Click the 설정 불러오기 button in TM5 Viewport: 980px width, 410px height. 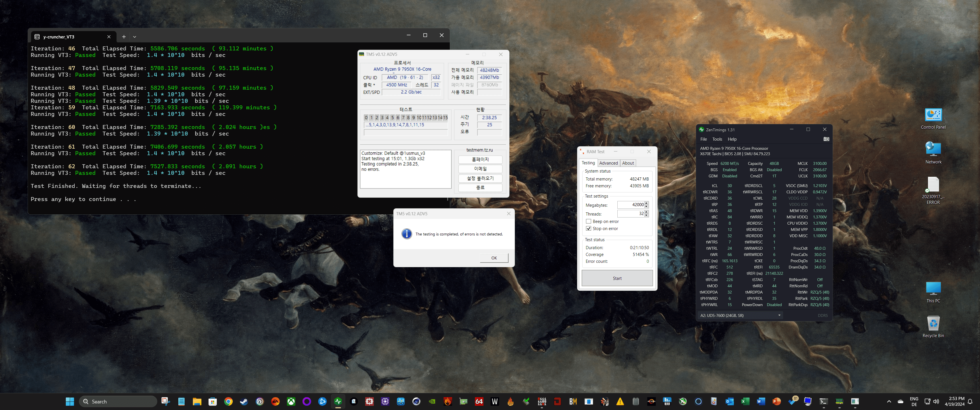[480, 178]
